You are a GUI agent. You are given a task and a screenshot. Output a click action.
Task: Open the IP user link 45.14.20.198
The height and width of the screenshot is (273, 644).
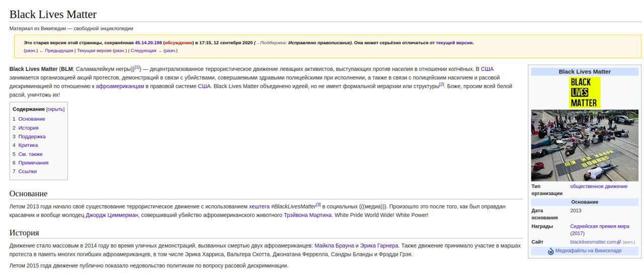pos(148,43)
